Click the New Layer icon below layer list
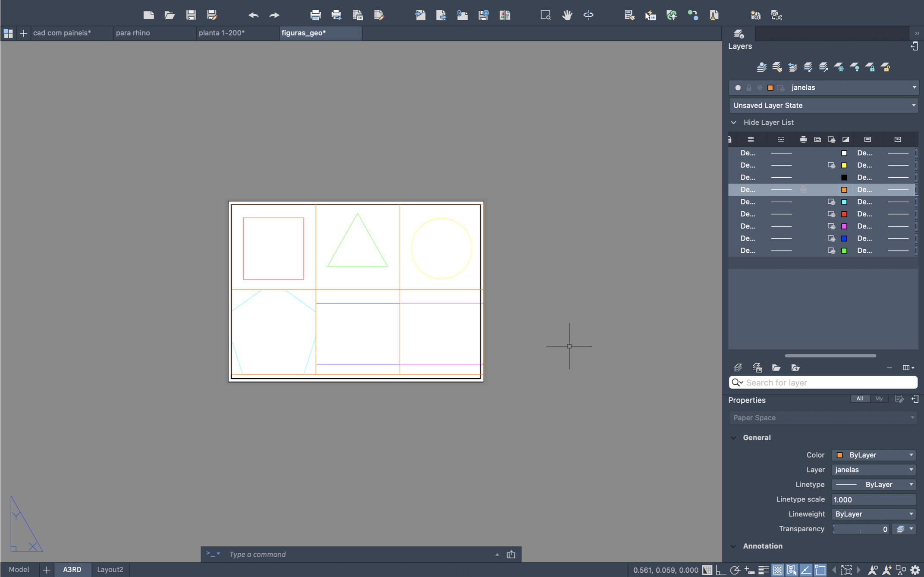Viewport: 924px width, 577px height. [x=738, y=367]
